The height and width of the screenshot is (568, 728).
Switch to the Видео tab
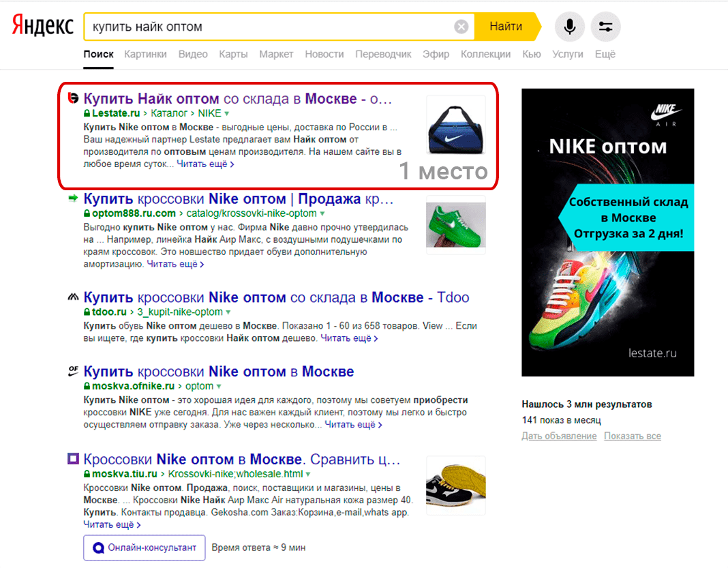tap(193, 55)
